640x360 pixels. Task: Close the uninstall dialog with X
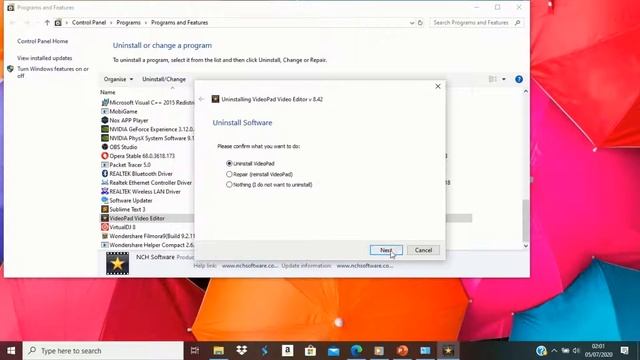click(438, 87)
